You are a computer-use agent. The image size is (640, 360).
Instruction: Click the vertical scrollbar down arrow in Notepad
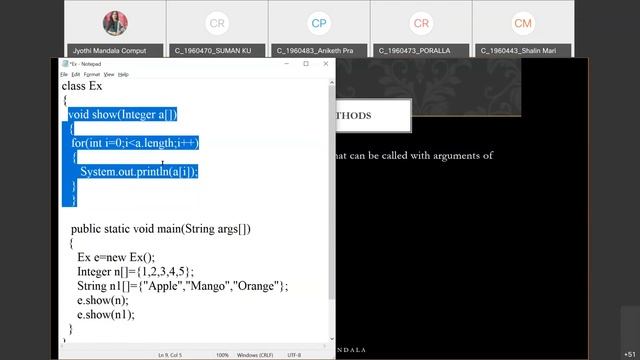[332, 339]
